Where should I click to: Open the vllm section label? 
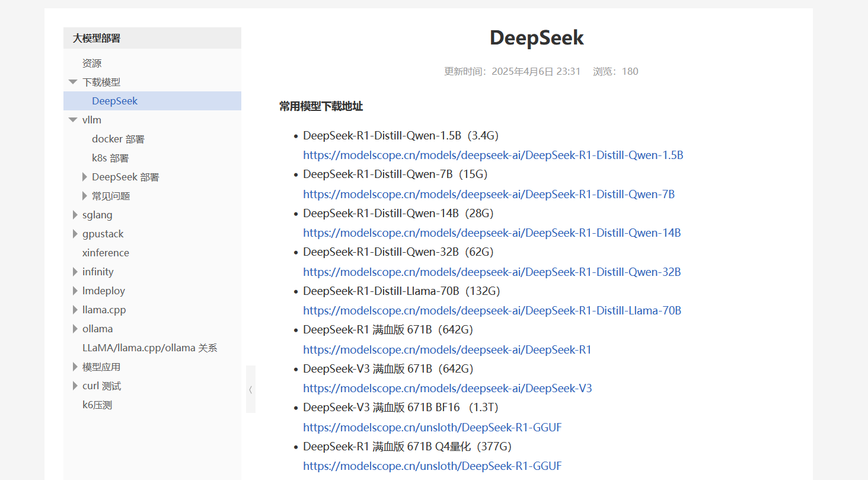click(x=92, y=120)
